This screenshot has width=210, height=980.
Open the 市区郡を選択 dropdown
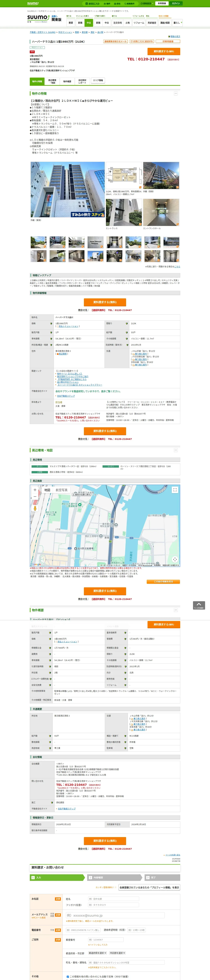click(x=117, y=953)
